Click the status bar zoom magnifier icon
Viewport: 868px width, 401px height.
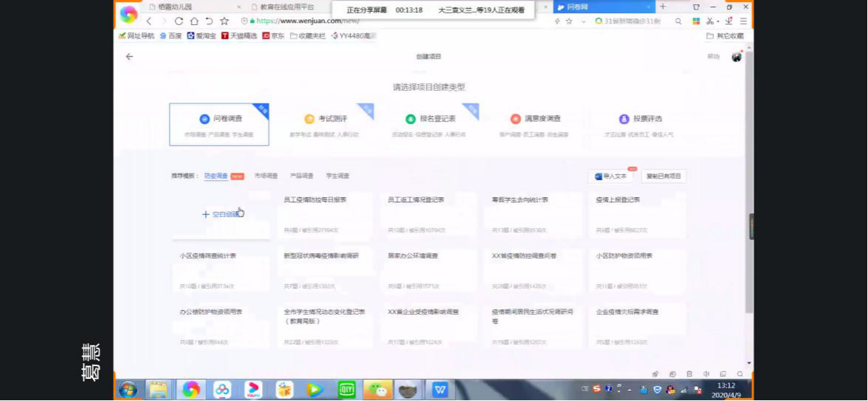740,374
